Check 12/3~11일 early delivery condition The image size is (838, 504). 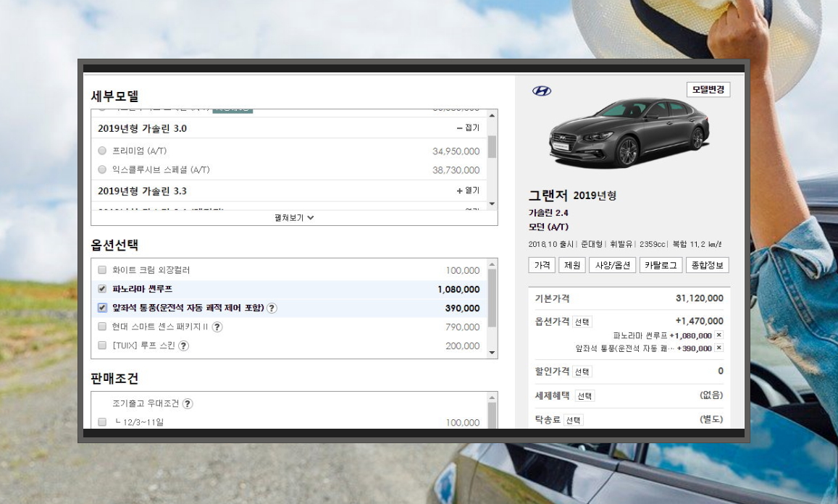102,422
